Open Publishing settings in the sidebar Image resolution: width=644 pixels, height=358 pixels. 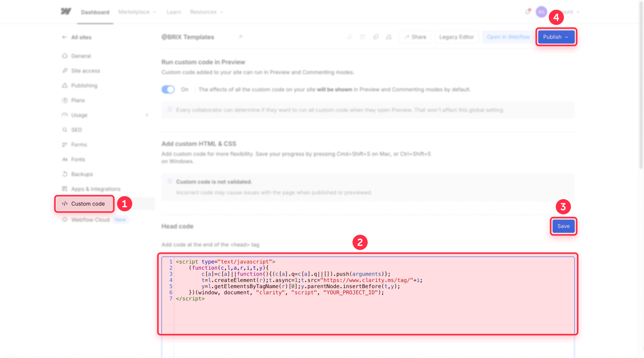click(x=65, y=85)
